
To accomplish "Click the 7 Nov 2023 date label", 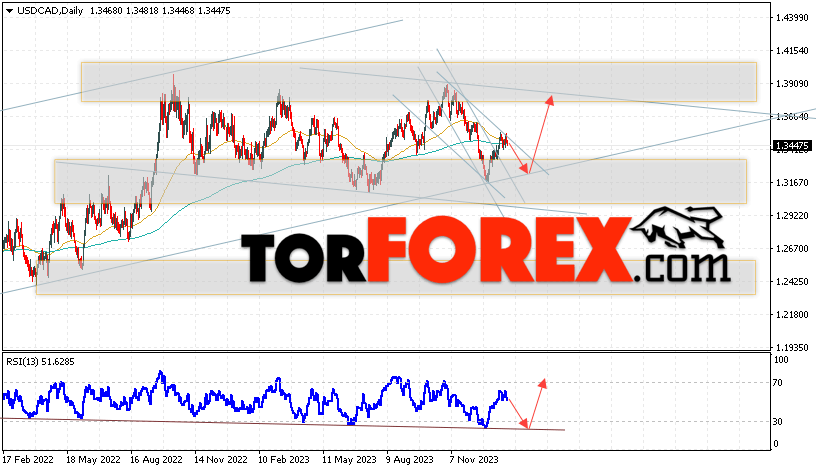I will coord(474,460).
